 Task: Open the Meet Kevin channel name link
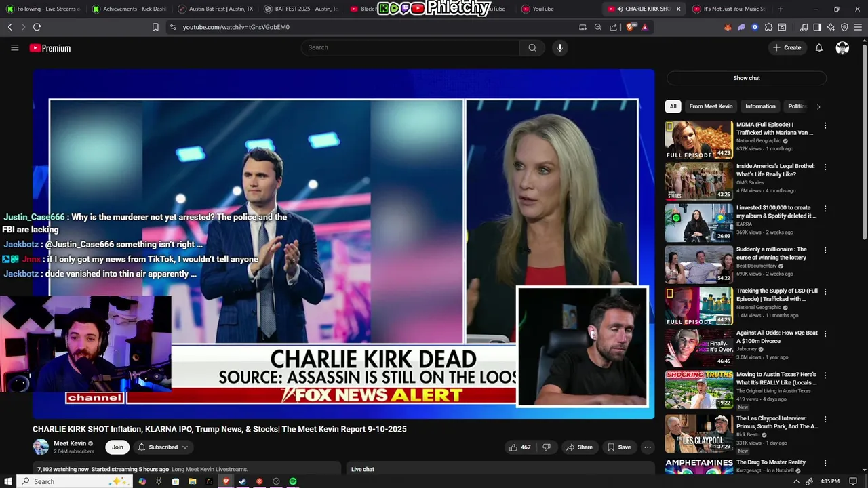click(x=70, y=443)
